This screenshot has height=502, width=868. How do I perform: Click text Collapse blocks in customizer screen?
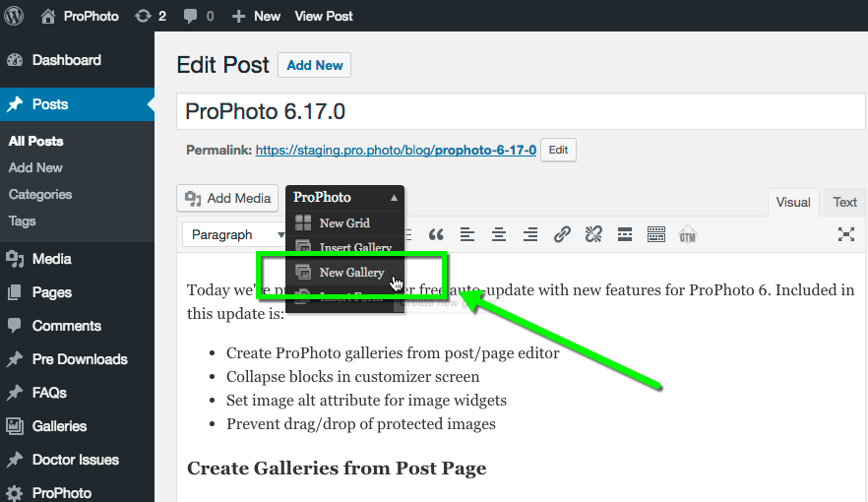pos(352,376)
